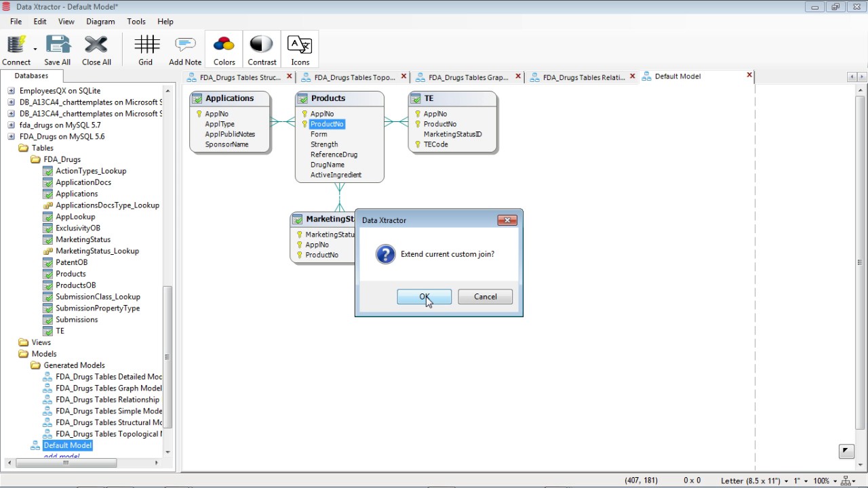Close the Default Model tab

click(749, 76)
